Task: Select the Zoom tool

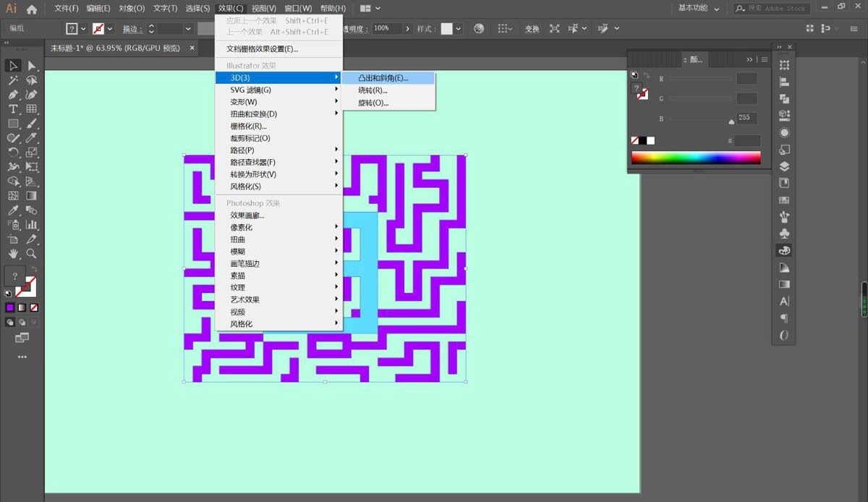Action: 30,252
